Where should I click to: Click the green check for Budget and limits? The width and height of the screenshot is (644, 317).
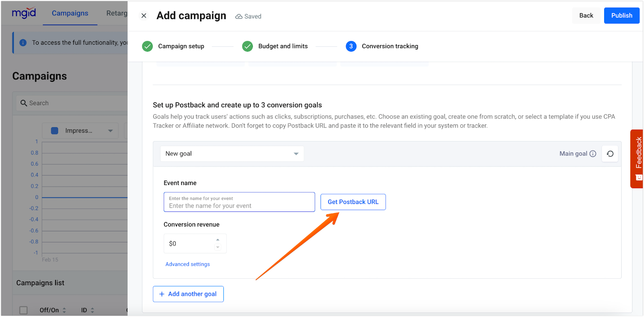pos(247,46)
